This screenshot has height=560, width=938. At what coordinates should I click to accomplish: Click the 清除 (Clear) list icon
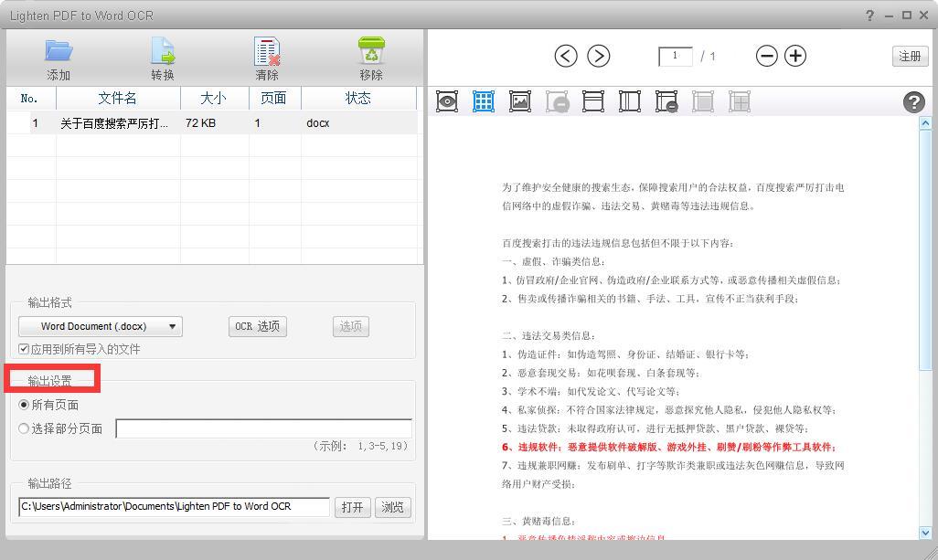pyautogui.click(x=267, y=51)
